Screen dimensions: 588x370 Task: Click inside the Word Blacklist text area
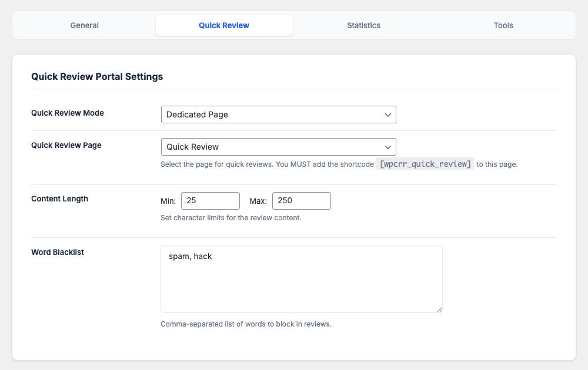tap(301, 279)
